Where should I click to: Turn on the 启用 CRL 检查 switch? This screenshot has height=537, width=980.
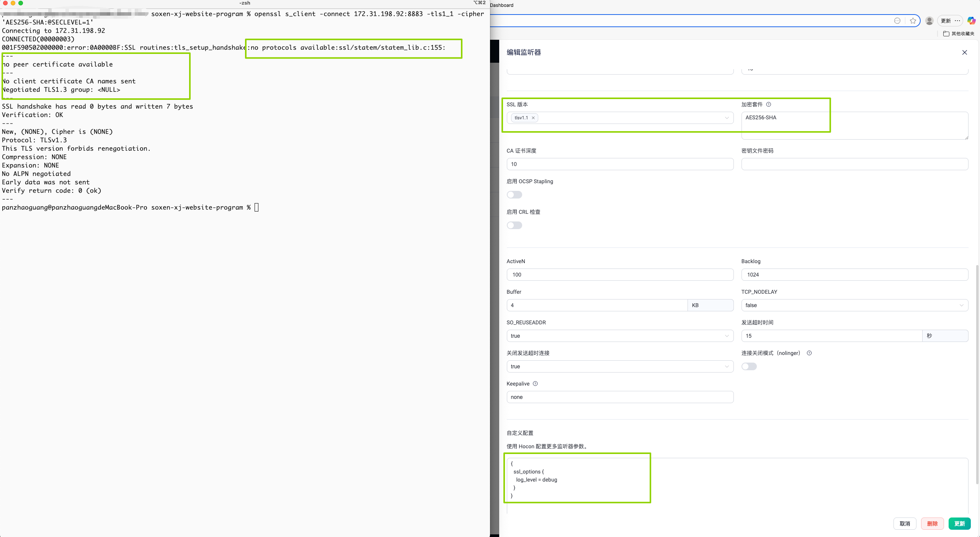[514, 225]
